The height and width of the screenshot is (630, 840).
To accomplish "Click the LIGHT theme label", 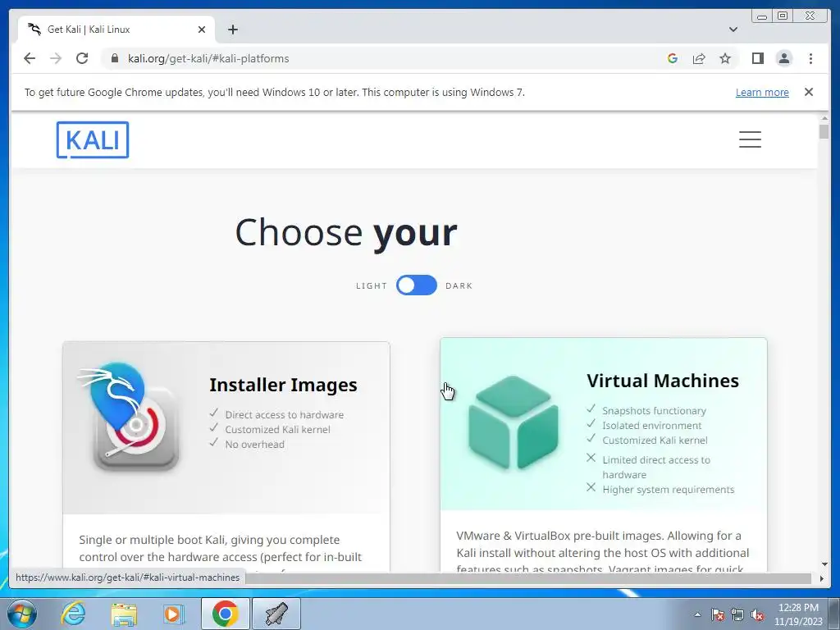I will point(372,286).
